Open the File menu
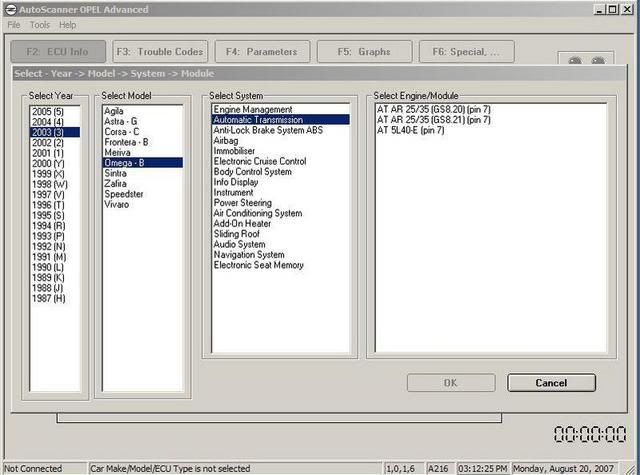The height and width of the screenshot is (475, 640). [13, 25]
